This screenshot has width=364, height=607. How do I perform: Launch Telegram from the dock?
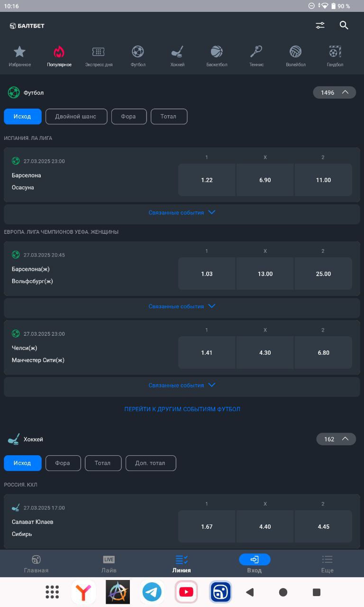(152, 592)
